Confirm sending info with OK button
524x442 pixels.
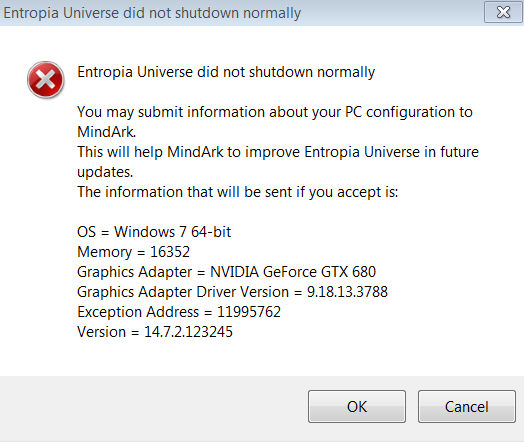(x=357, y=406)
